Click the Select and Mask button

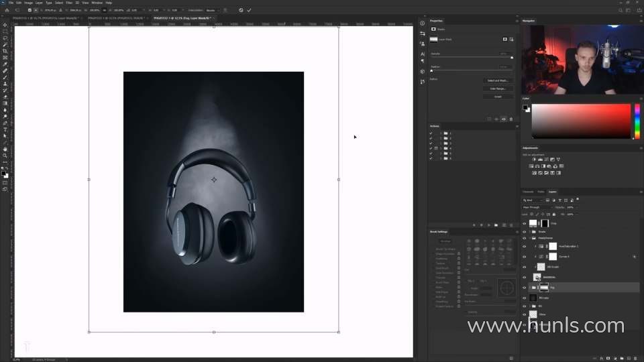click(498, 80)
